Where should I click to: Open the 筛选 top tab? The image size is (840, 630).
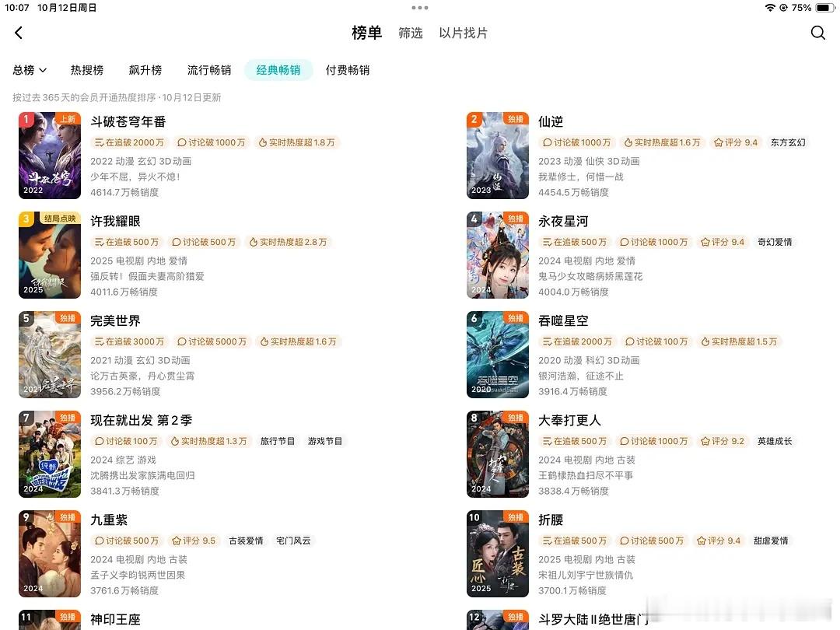point(411,33)
